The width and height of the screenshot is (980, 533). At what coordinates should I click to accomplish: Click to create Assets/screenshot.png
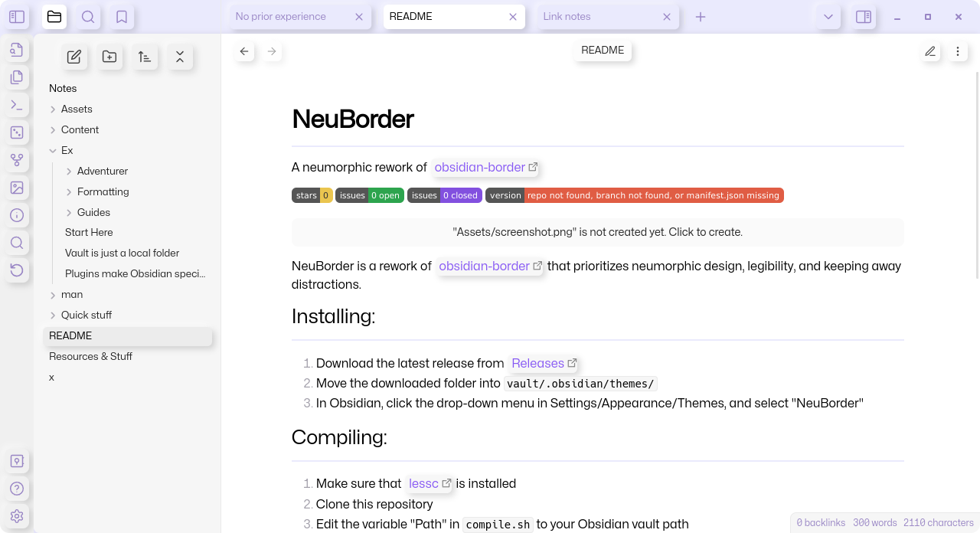tap(597, 232)
